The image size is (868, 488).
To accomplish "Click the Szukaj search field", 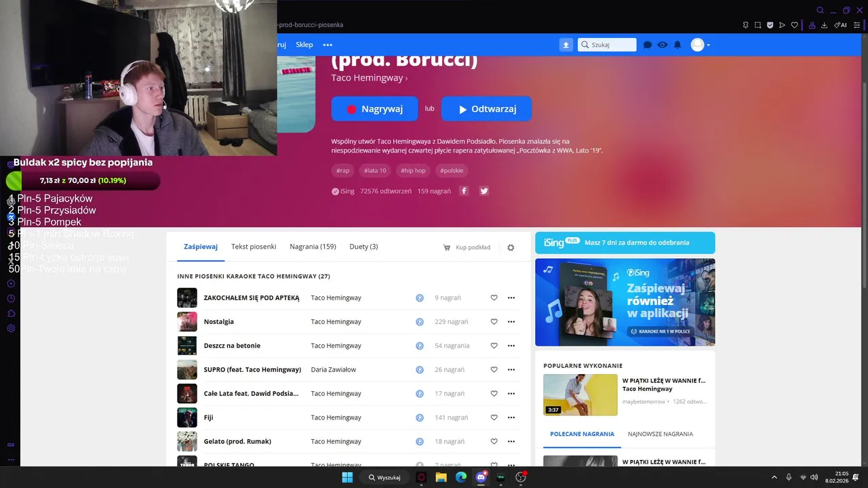I will click(x=607, y=45).
